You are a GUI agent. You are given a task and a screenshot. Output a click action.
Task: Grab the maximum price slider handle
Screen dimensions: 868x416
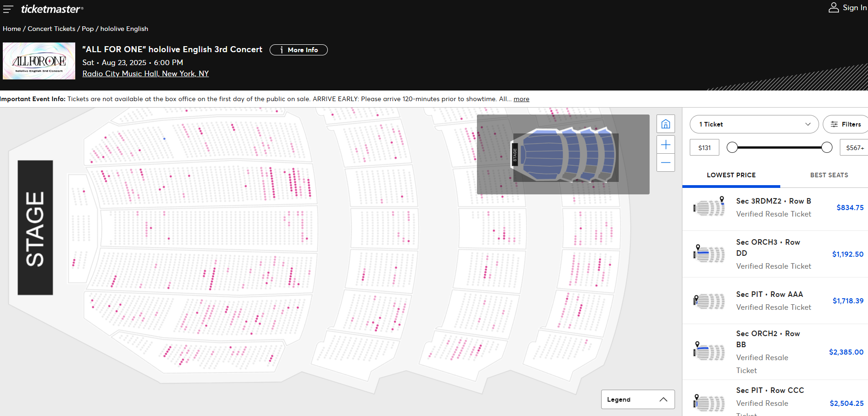click(827, 147)
